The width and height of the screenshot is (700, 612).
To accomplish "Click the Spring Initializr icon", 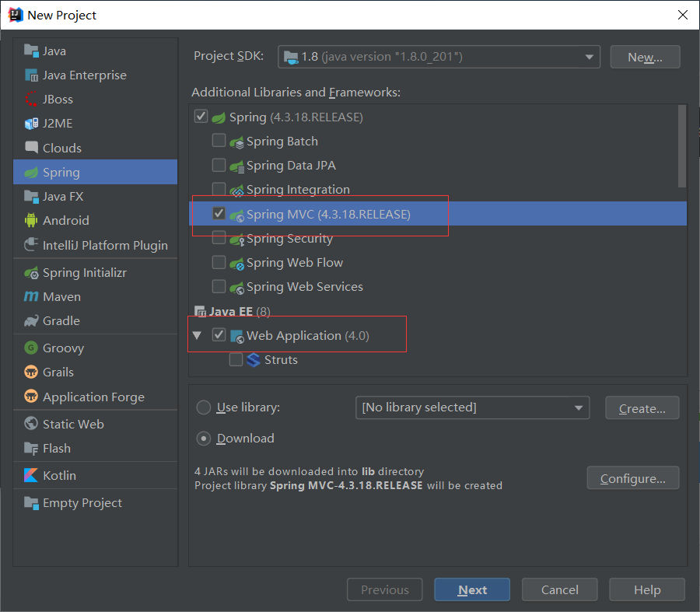I will coord(31,272).
